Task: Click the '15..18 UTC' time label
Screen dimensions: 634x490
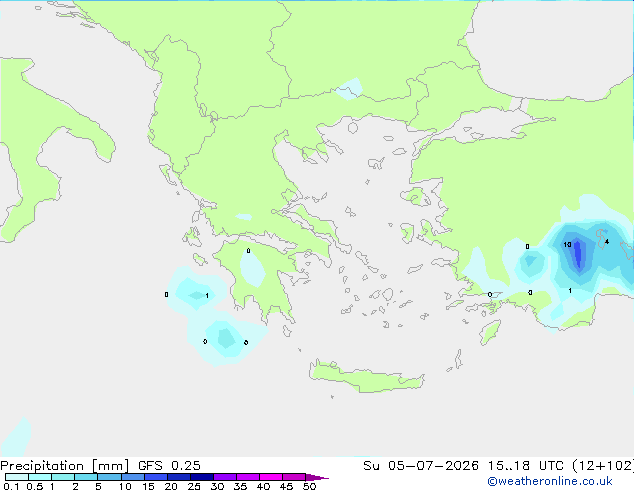Action: tap(525, 465)
